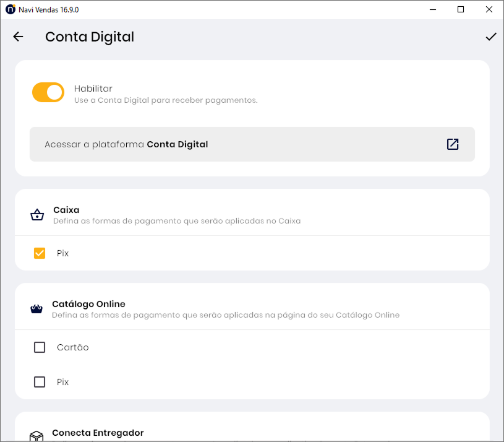Disable the Habilitar toggle switch

pos(48,93)
